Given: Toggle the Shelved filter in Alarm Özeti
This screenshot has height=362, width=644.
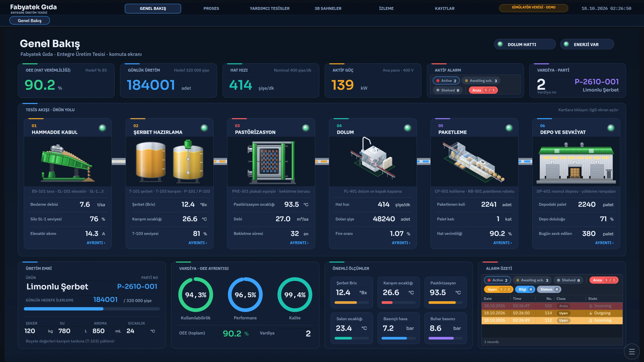Looking at the screenshot, I should click(x=568, y=280).
